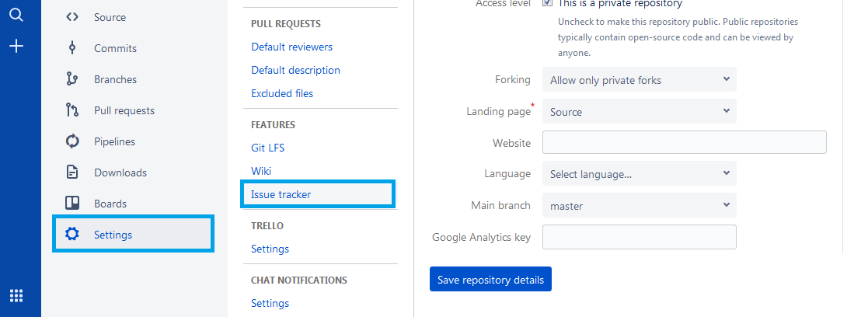The image size is (868, 317).
Task: Click the Downloads document icon
Action: coord(72,172)
